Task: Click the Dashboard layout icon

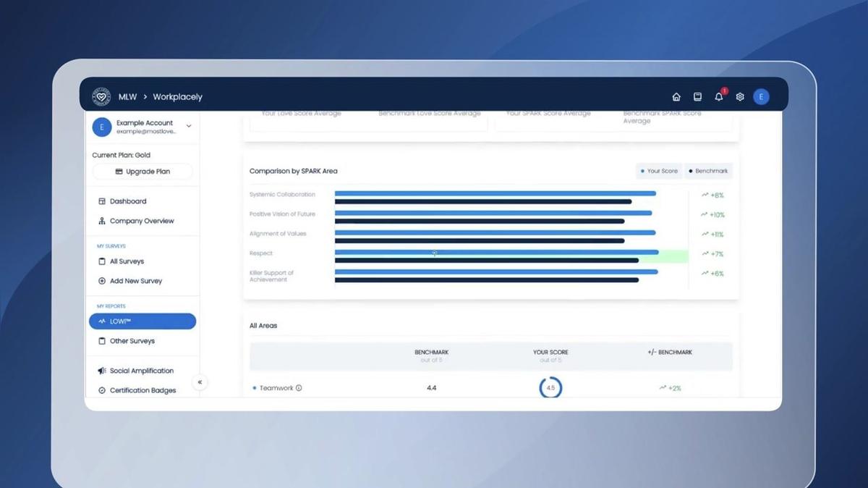Action: tap(102, 201)
